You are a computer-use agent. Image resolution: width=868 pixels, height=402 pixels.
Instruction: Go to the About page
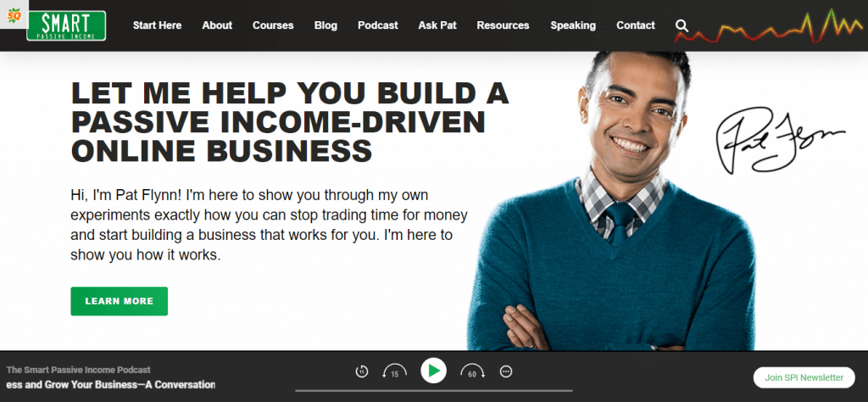217,25
